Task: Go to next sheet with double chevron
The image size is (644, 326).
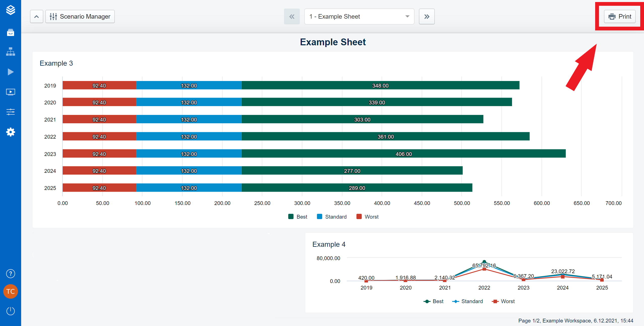Action: [426, 17]
